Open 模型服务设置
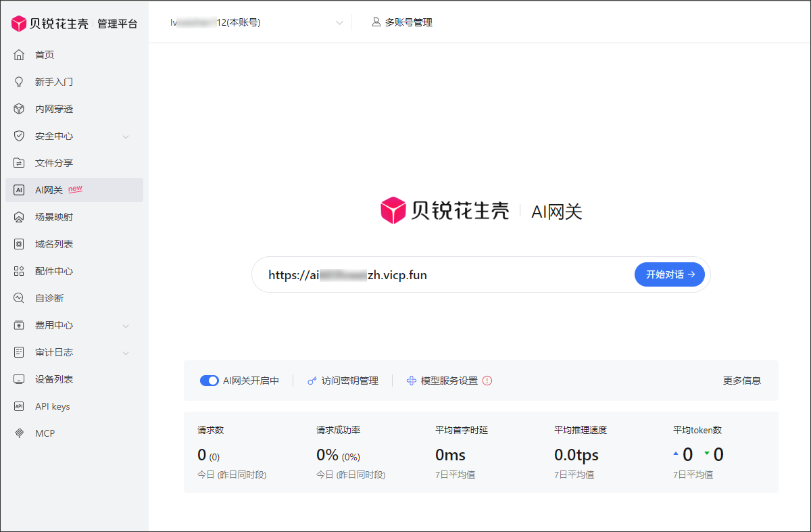811x532 pixels. click(x=442, y=381)
